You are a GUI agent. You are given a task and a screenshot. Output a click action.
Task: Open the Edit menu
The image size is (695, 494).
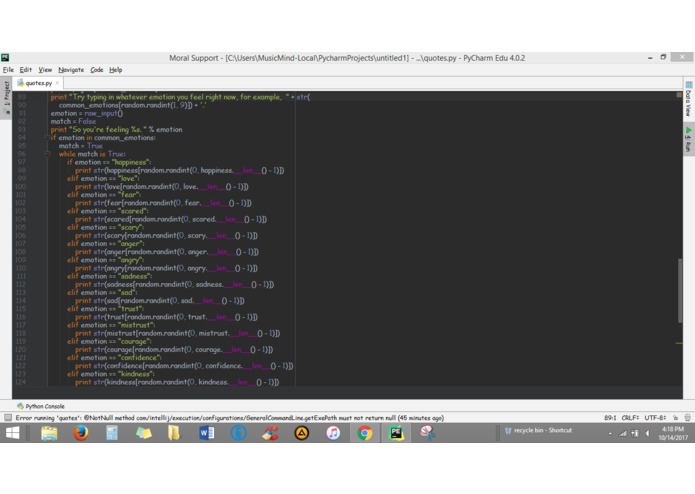tap(26, 70)
